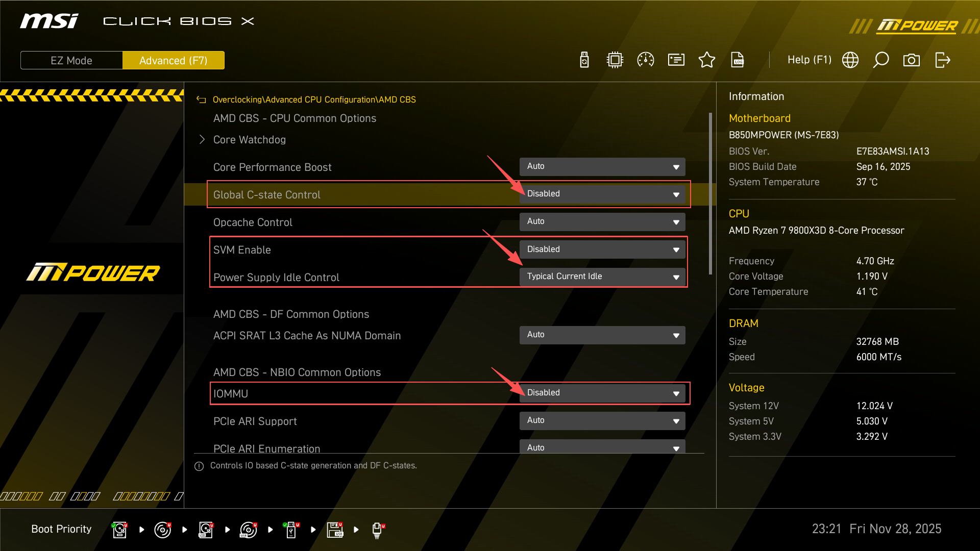Open Core Performance Boost dropdown

[x=602, y=167]
